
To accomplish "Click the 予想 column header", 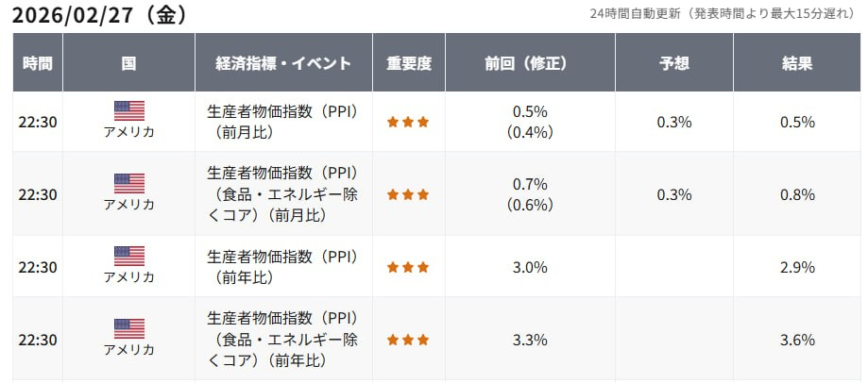I will click(674, 64).
